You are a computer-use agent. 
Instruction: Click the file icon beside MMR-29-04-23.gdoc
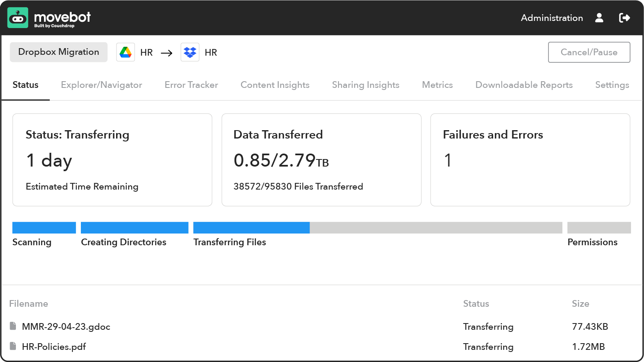coord(13,326)
